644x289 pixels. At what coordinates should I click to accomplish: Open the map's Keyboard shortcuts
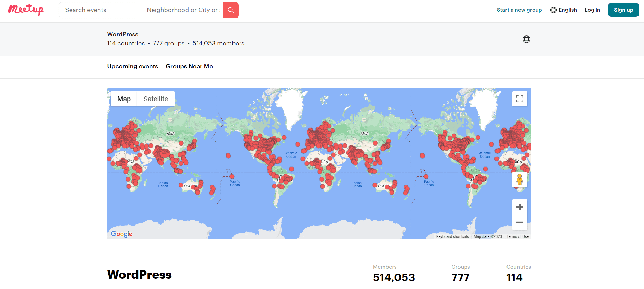(452, 236)
